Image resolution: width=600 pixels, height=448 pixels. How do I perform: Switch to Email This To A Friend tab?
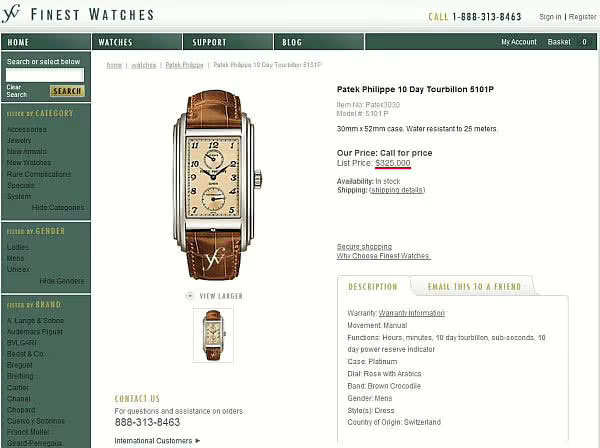click(x=474, y=287)
